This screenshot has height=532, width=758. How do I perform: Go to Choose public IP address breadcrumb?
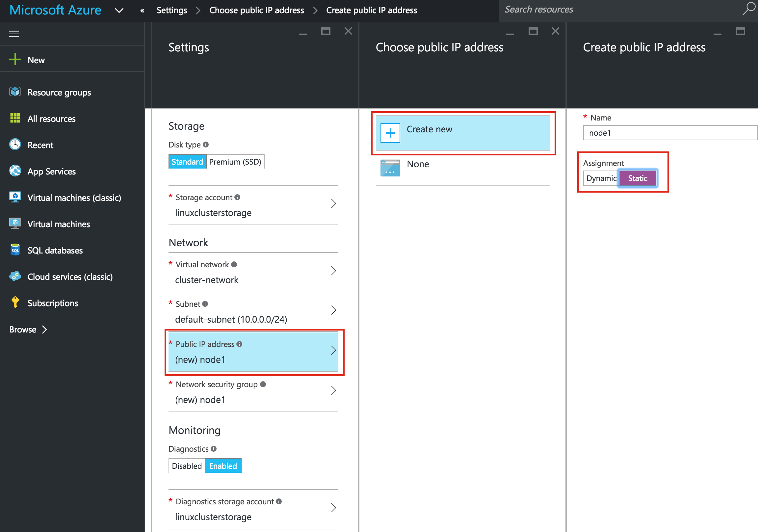[x=256, y=10]
